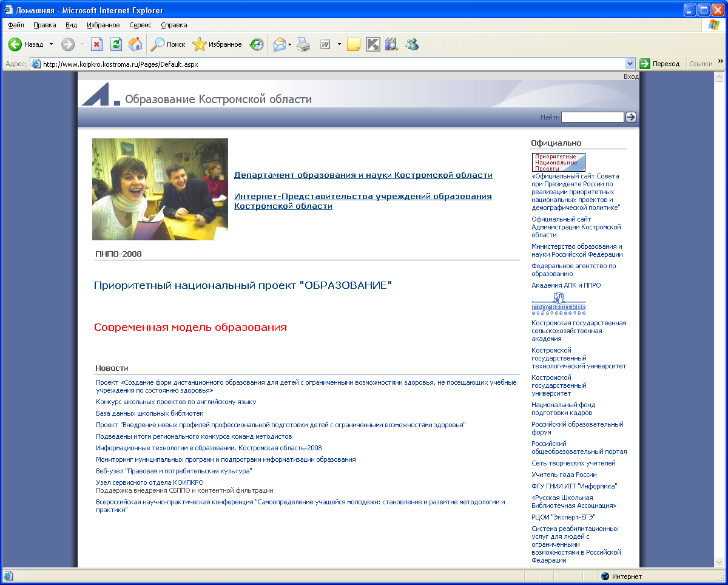This screenshot has width=728, height=585.
Task: Open Российский образовательный форум link
Action: [578, 428]
